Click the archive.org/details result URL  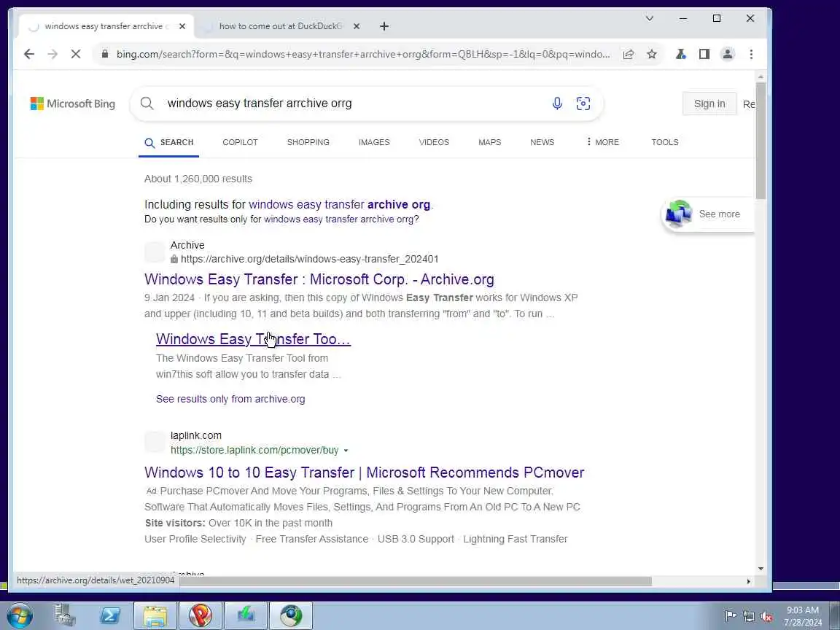(x=310, y=260)
